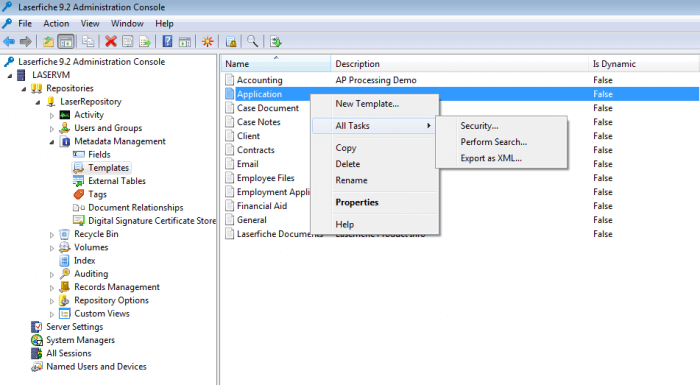Click the magnifying glass Search toolbar icon
The height and width of the screenshot is (385, 700).
pos(253,42)
